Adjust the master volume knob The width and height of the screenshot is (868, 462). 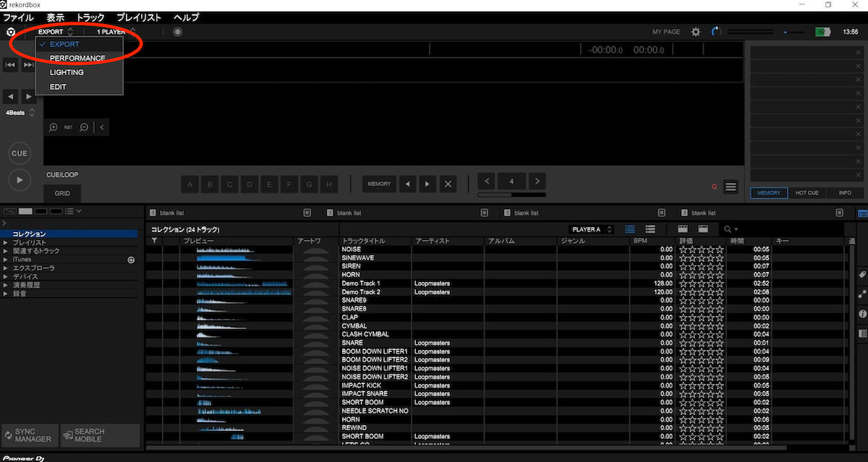point(717,32)
